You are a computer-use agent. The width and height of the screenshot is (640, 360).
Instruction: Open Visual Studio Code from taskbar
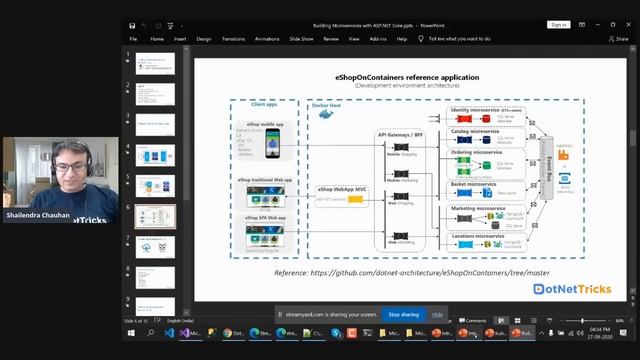point(169,333)
